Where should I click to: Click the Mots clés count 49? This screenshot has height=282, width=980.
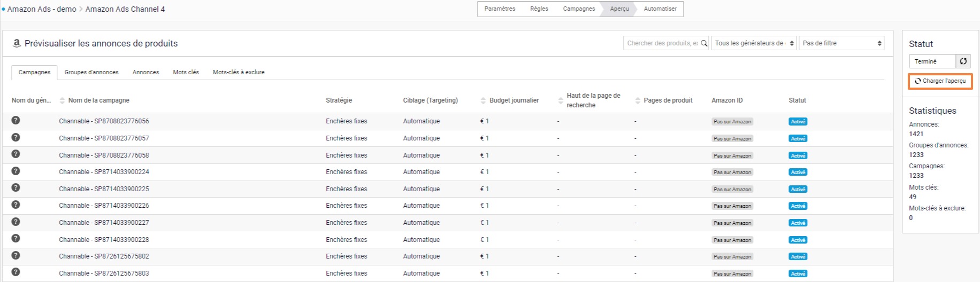913,197
